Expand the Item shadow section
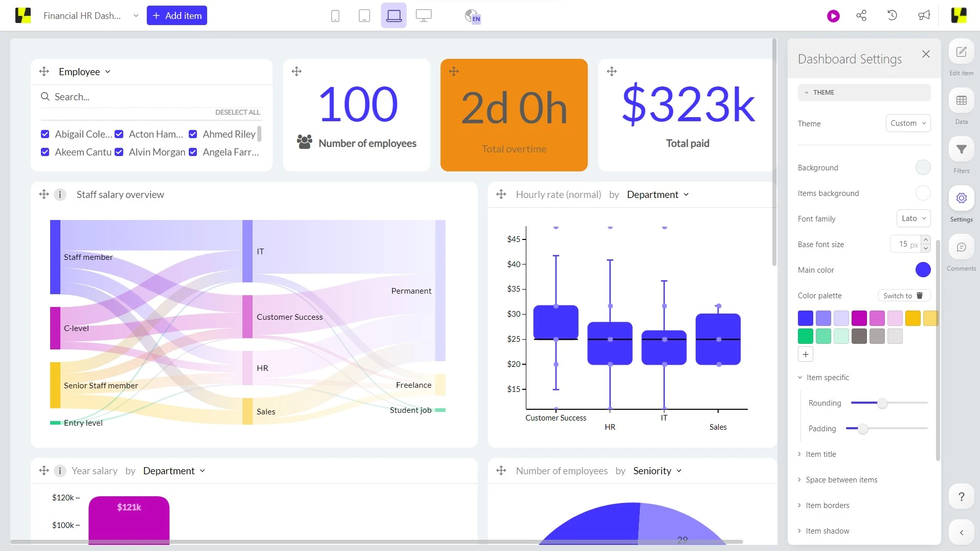This screenshot has height=551, width=980. pos(823,531)
